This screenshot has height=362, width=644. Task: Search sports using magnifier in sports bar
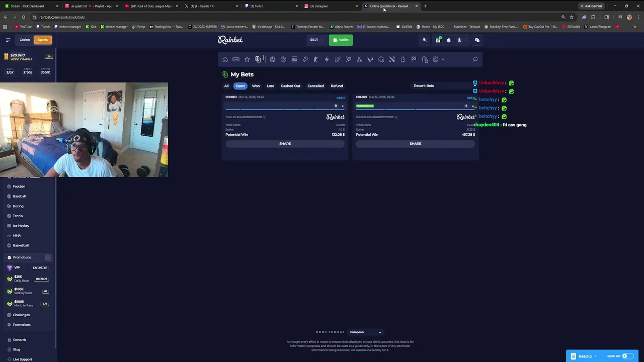475,59
